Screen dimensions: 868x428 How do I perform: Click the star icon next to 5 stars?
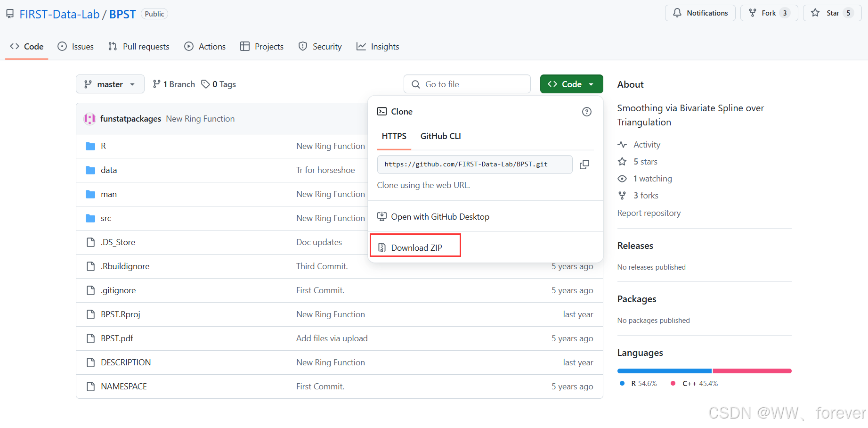622,162
